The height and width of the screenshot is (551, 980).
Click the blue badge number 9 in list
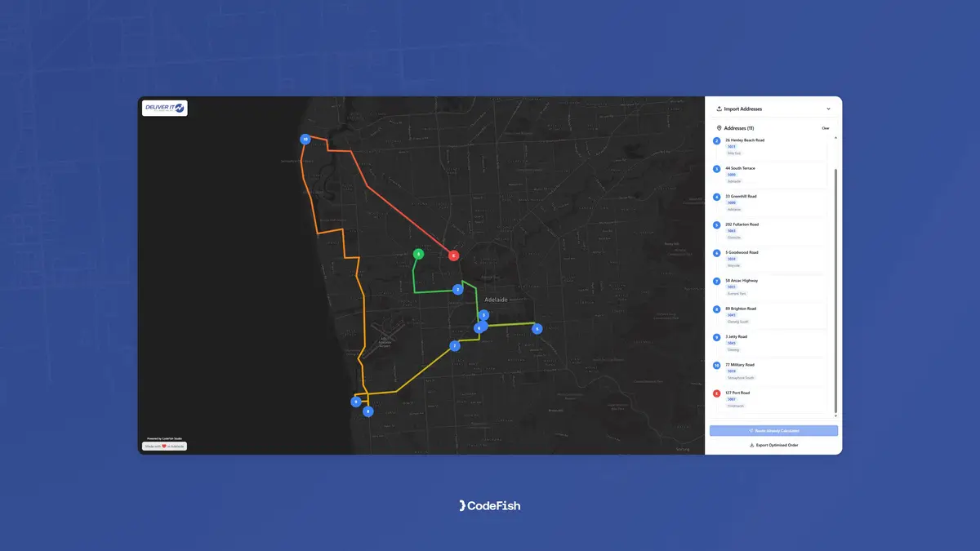[x=717, y=337]
